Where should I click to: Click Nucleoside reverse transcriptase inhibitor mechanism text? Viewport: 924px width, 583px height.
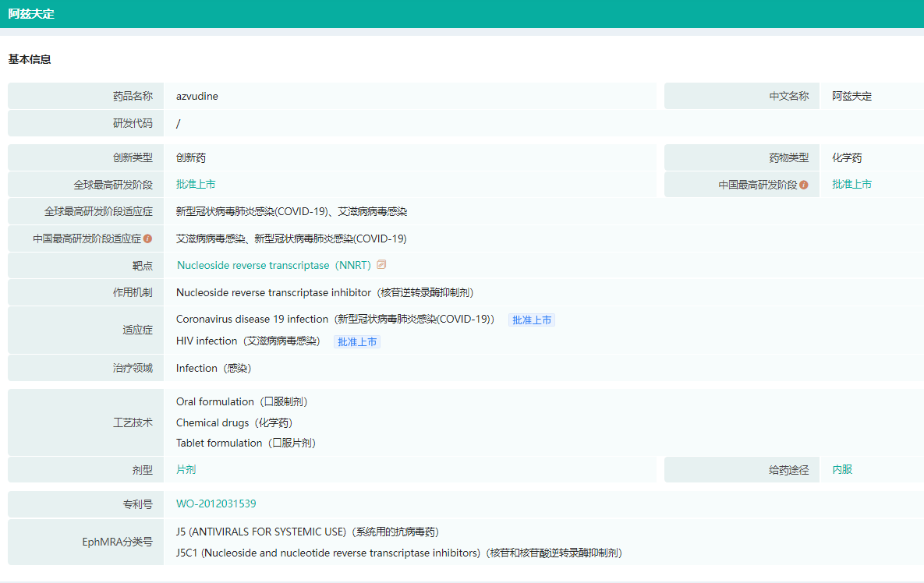point(324,292)
